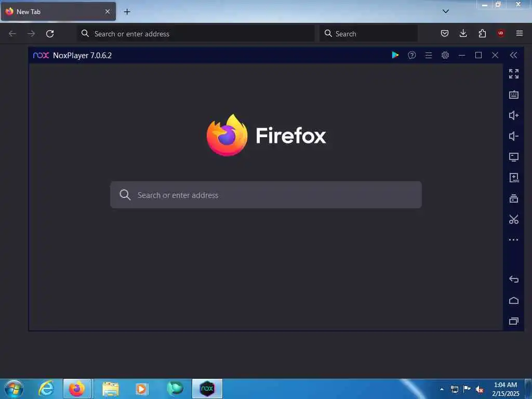Image resolution: width=532 pixels, height=399 pixels.
Task: Open Firefox application menu
Action: point(520,33)
